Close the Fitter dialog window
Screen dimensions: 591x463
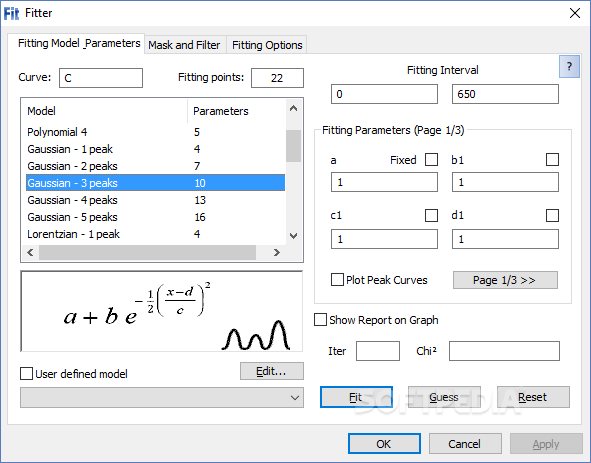[x=575, y=13]
